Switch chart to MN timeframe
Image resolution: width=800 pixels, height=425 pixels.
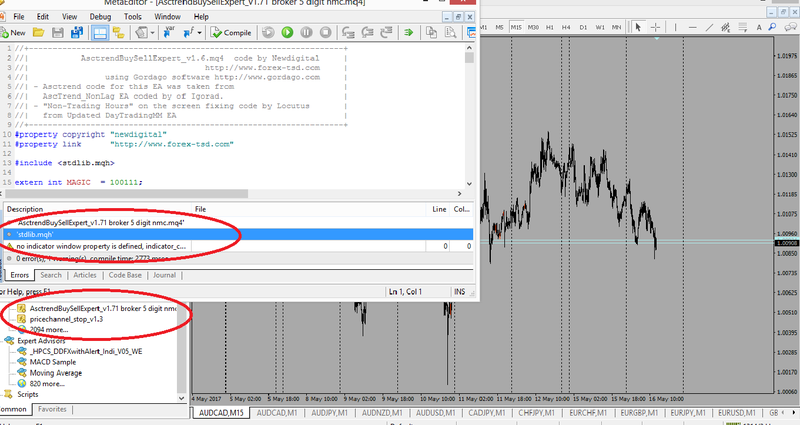617,27
